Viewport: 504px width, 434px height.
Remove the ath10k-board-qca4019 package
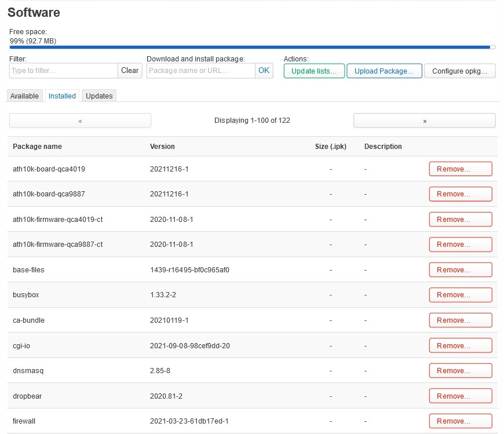[460, 169]
